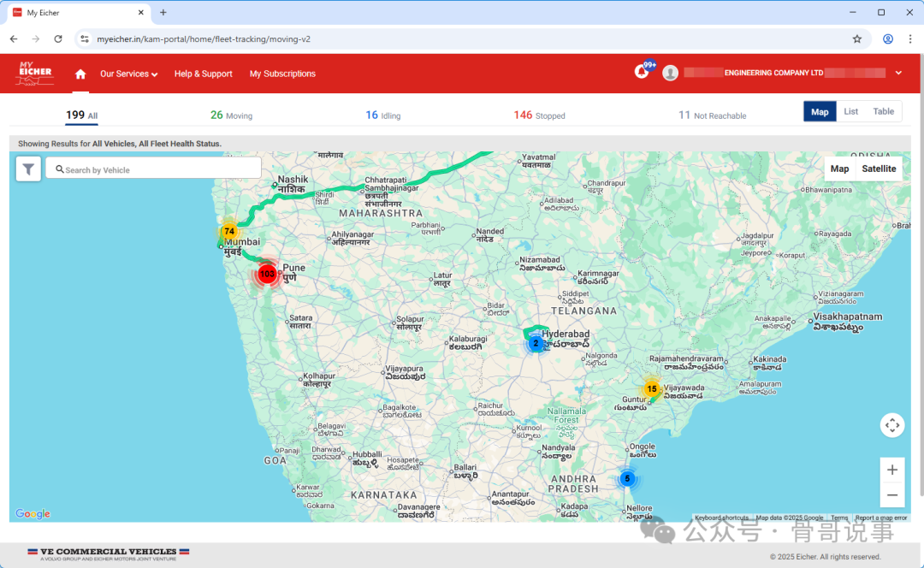Select the 146 Stopped status tab
The image size is (924, 568).
[539, 115]
